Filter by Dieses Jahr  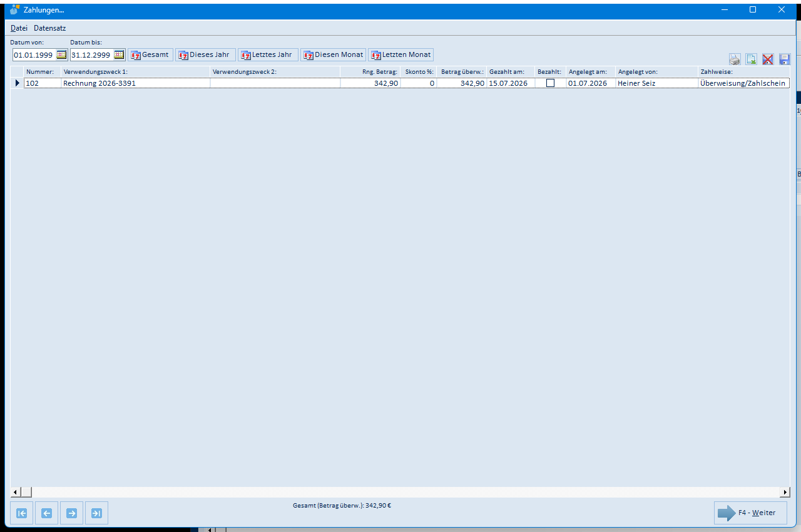(205, 54)
